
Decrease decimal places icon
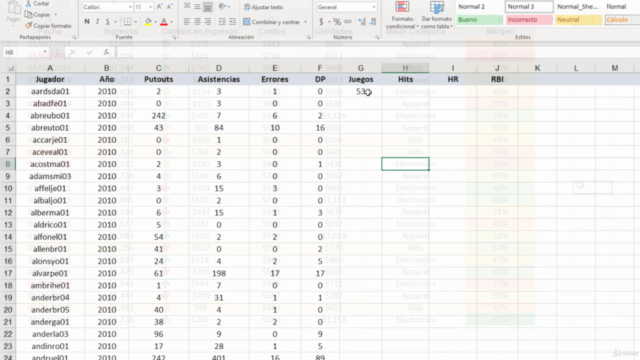pos(373,22)
